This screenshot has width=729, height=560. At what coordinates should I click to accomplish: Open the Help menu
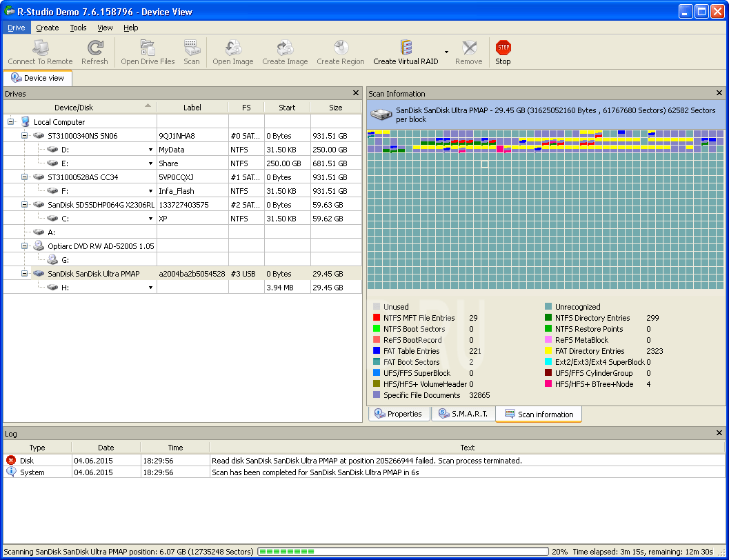(130, 28)
